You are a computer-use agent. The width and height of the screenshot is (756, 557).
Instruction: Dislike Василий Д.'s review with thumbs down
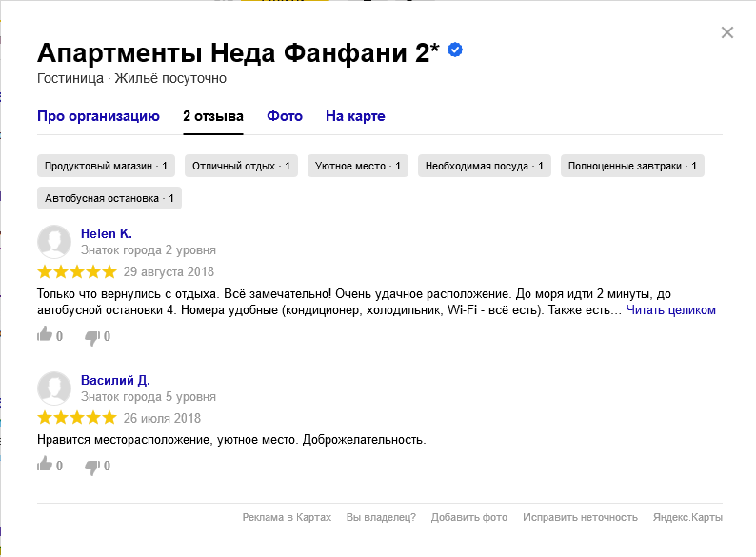(92, 467)
